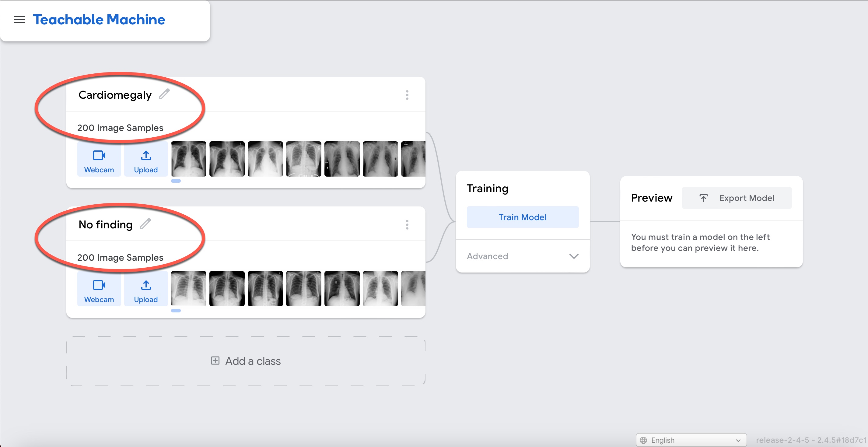Click the Cardiomegaly class name text
The height and width of the screenshot is (447, 868).
(115, 95)
